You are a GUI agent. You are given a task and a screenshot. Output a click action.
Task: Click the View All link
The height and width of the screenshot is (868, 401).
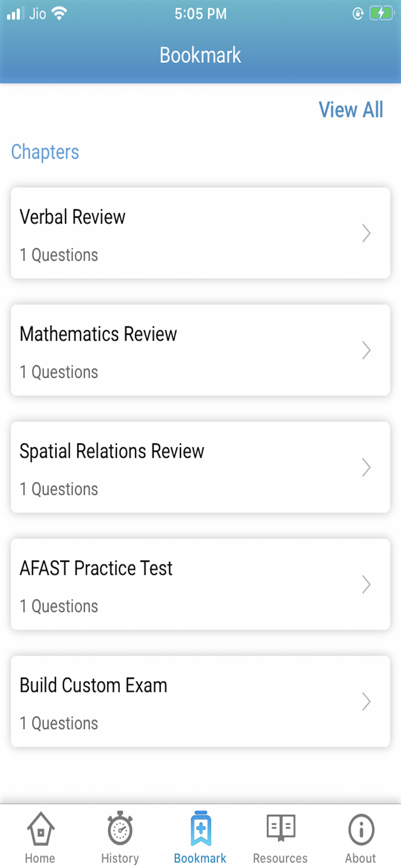(351, 109)
